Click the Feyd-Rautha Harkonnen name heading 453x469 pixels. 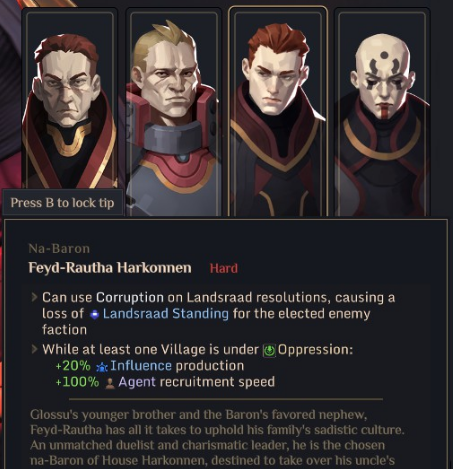point(110,268)
